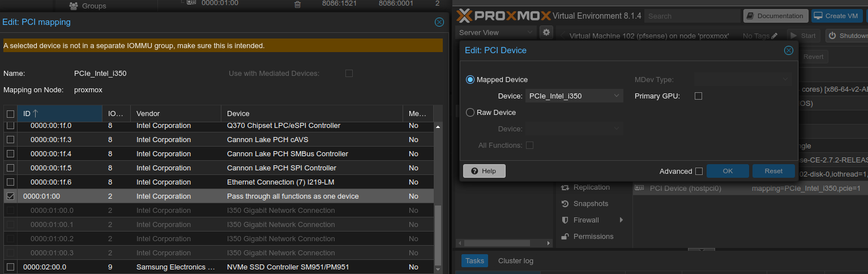Expand the Firewall submenu arrow

click(621, 220)
